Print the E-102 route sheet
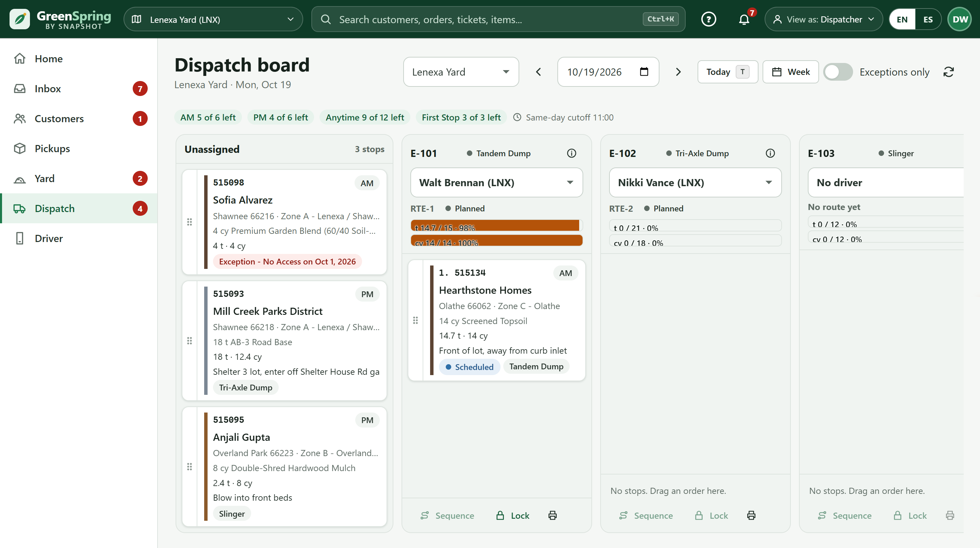This screenshot has width=980, height=548. tap(751, 515)
